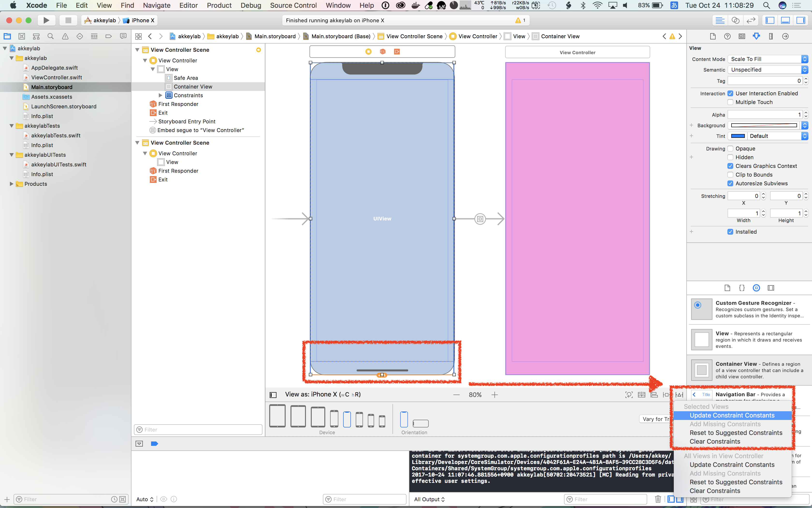The height and width of the screenshot is (508, 812).
Task: Click the Vary for Traits button
Action: [656, 419]
